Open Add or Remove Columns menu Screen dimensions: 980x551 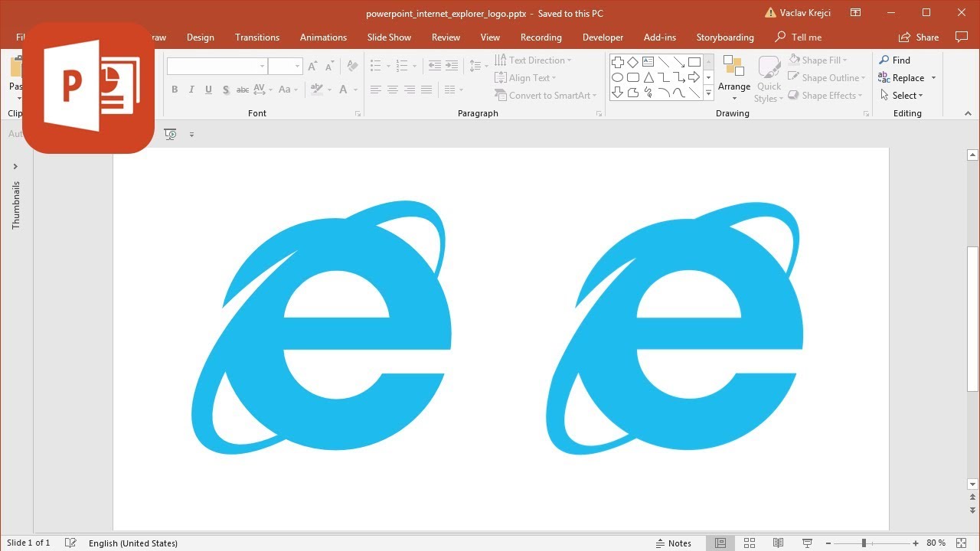pyautogui.click(x=454, y=90)
